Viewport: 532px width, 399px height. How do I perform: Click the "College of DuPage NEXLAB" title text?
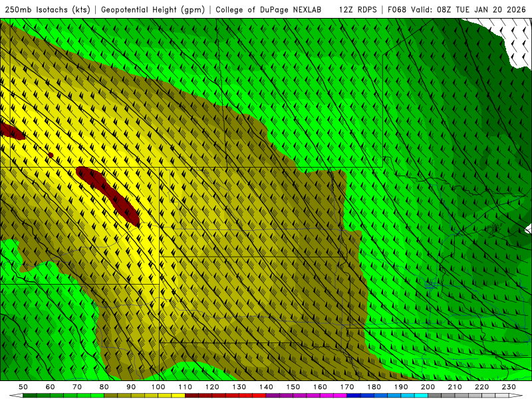click(x=268, y=9)
